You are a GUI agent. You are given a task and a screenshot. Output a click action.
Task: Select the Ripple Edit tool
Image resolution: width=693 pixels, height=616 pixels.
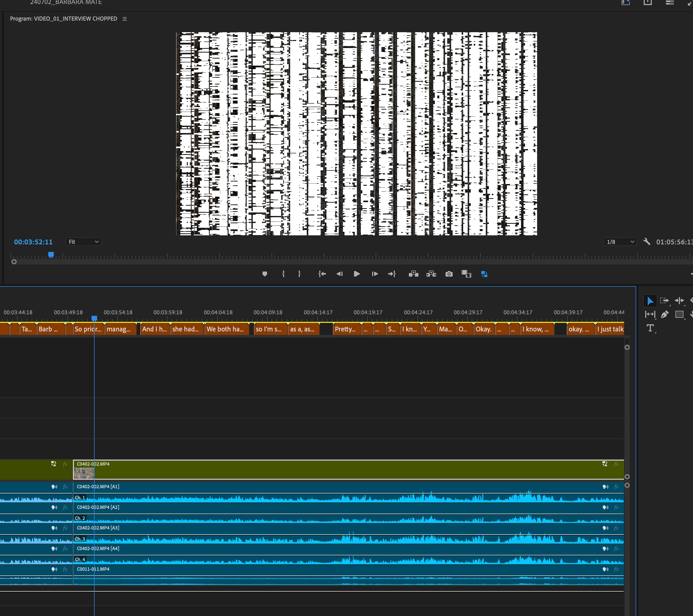point(679,301)
